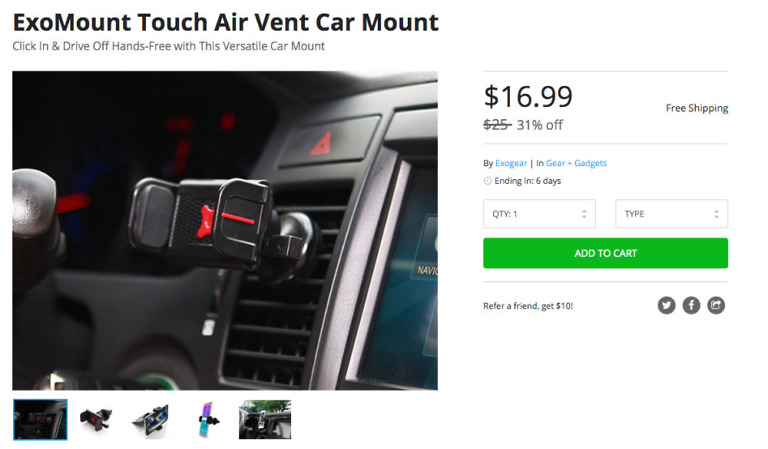The height and width of the screenshot is (449, 768).
Task: Share the product on Facebook
Action: point(691,306)
